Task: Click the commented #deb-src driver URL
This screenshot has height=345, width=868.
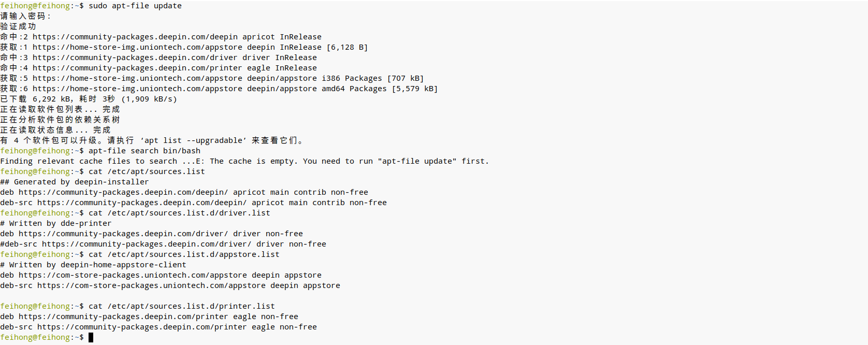Action: point(147,244)
